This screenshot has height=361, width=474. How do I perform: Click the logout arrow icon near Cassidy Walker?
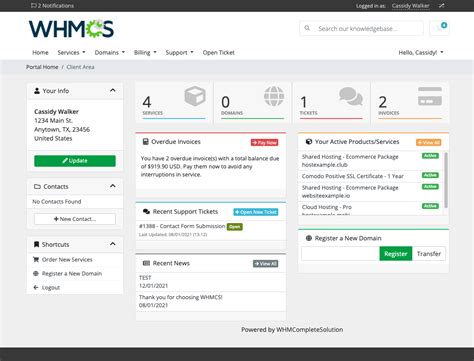tap(441, 6)
